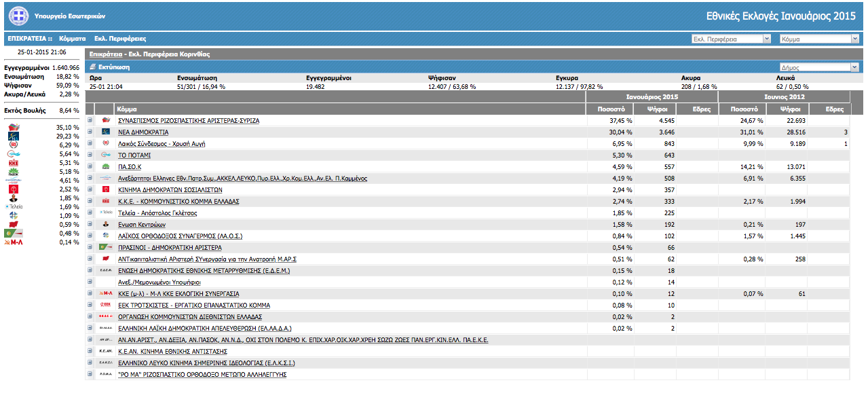The image size is (868, 406).
Task: Open the Κόμματα navigation item
Action: tap(73, 39)
